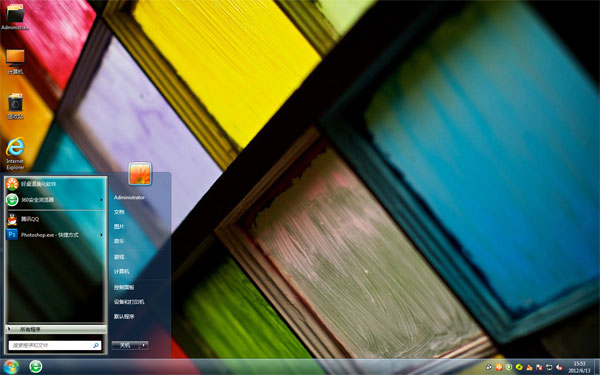Click the magnifier icon in the search box

point(96,345)
